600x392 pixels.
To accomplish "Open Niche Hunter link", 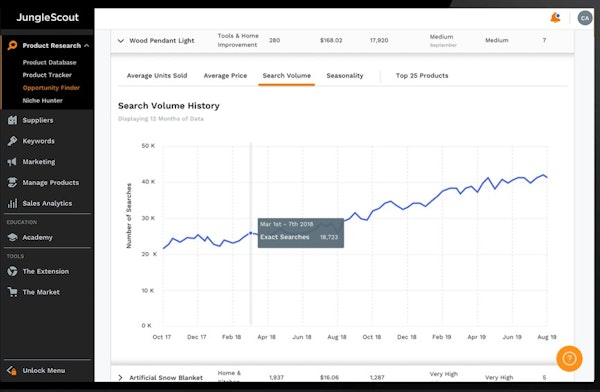I will click(42, 101).
